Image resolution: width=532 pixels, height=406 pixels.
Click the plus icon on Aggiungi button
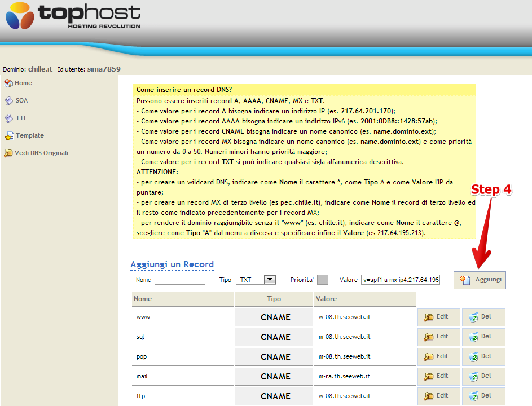pos(464,280)
